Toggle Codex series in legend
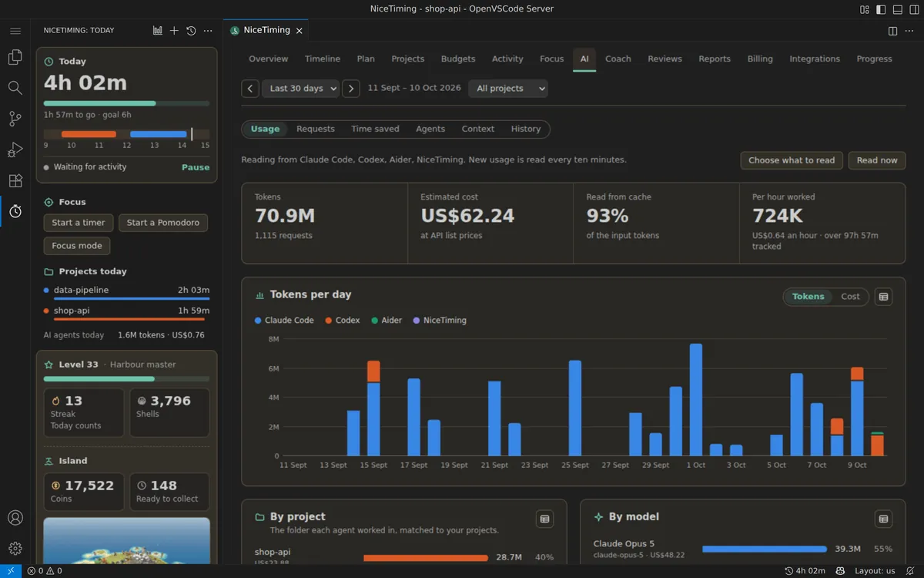The height and width of the screenshot is (578, 924). [342, 321]
